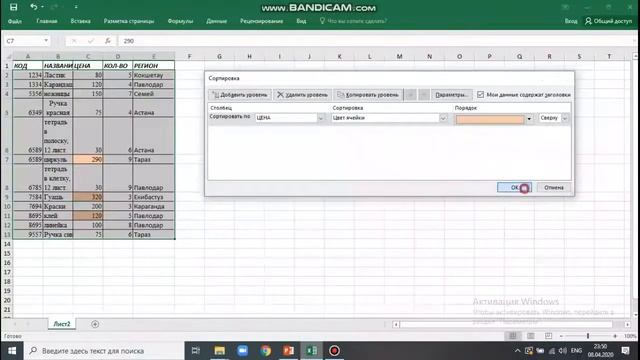Open the Разметка страницы tab
This screenshot has width=640, height=360.
tap(129, 21)
